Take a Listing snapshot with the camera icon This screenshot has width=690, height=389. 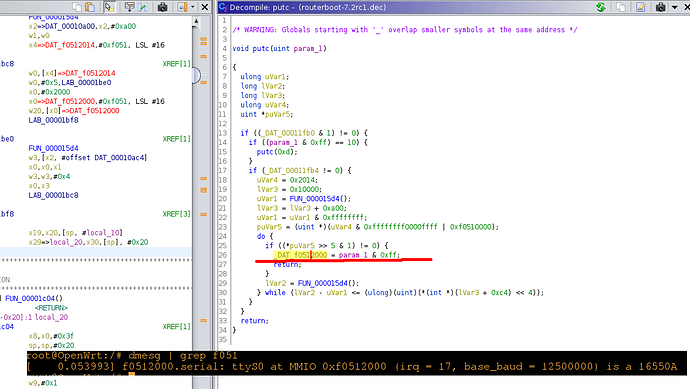pos(162,7)
